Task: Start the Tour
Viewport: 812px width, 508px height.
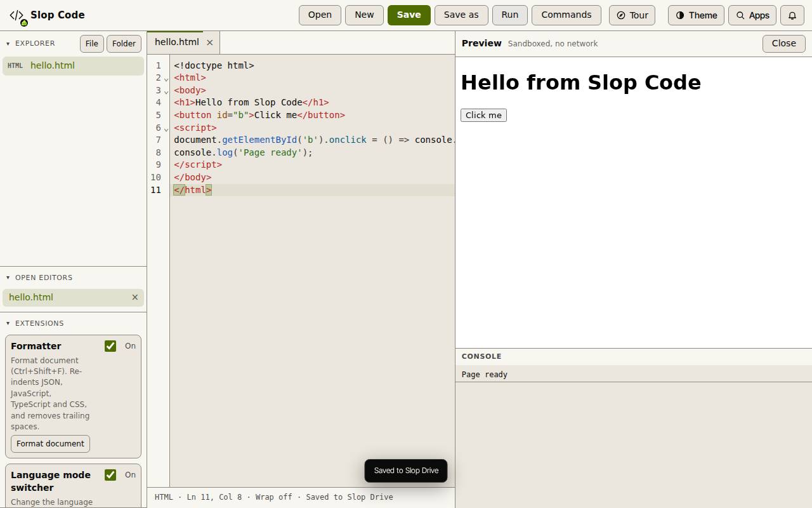Action: pos(632,15)
